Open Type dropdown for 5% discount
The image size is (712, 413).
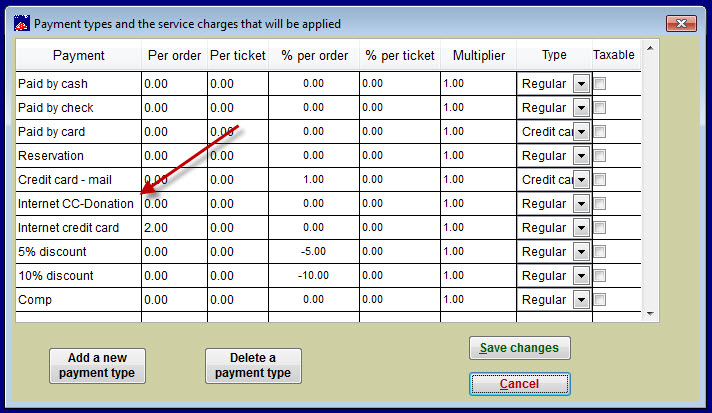(x=581, y=252)
